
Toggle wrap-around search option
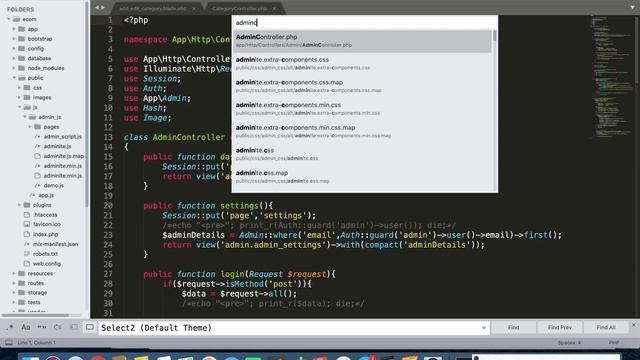58,327
